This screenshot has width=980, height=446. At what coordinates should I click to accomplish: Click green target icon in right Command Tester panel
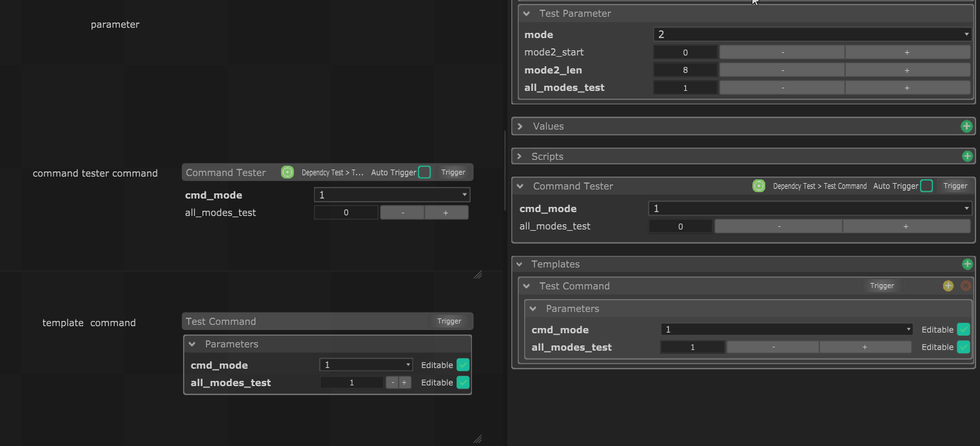coord(759,186)
